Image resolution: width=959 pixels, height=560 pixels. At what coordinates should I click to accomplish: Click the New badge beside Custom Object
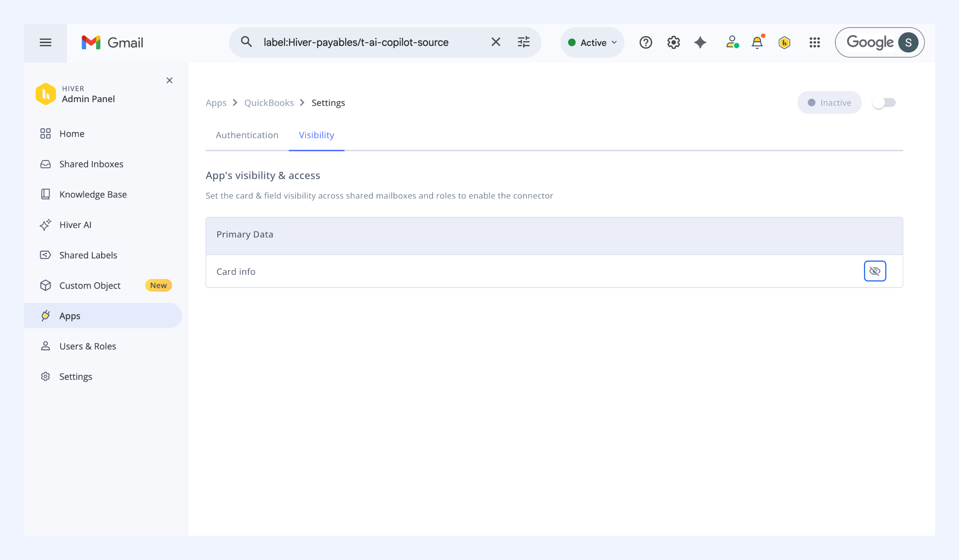(x=159, y=286)
